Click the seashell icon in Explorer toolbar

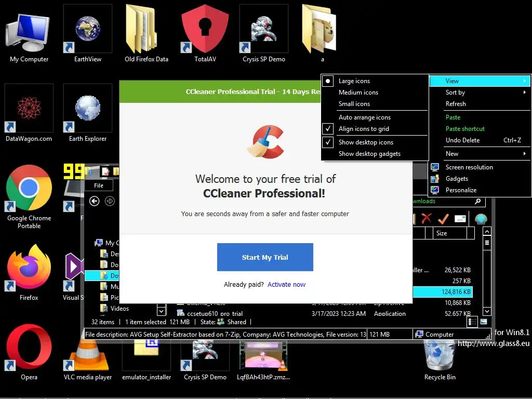481,219
